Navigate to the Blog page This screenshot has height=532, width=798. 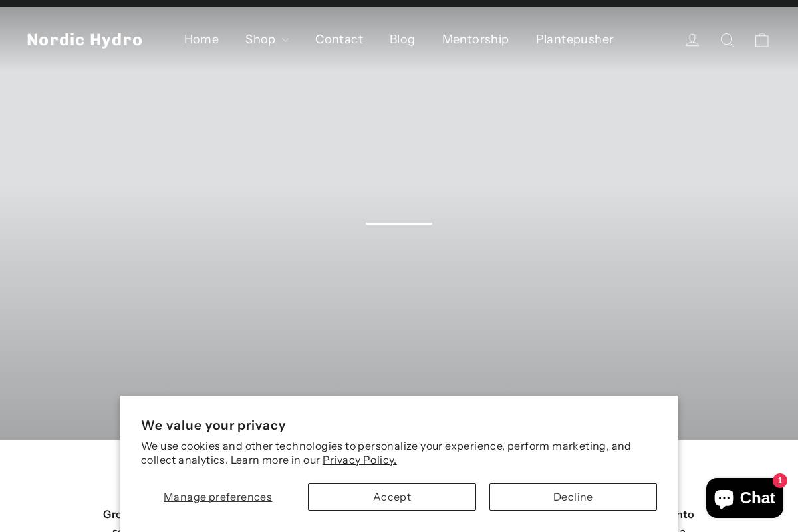click(402, 39)
